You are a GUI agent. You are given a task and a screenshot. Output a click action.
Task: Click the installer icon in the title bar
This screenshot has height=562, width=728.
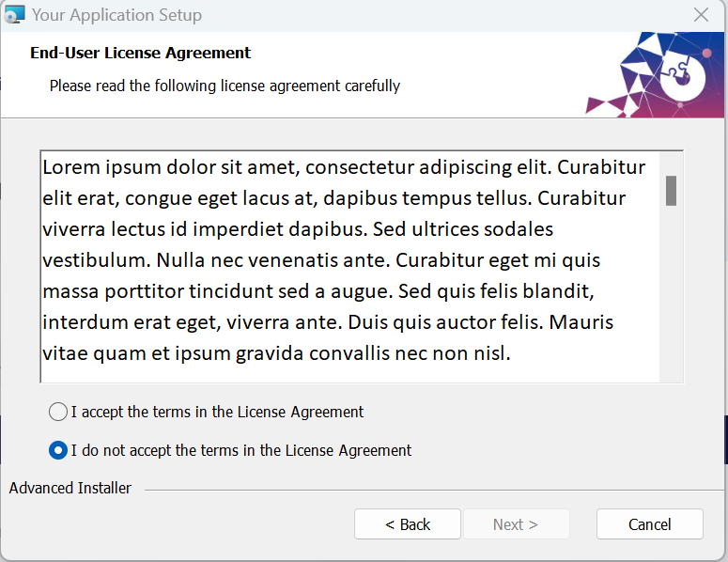point(14,15)
